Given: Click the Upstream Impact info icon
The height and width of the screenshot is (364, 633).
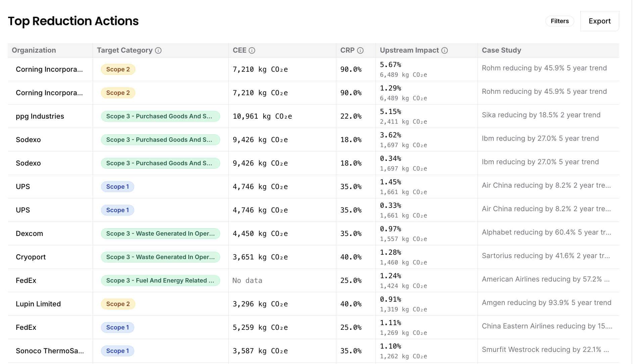Looking at the screenshot, I should 444,50.
